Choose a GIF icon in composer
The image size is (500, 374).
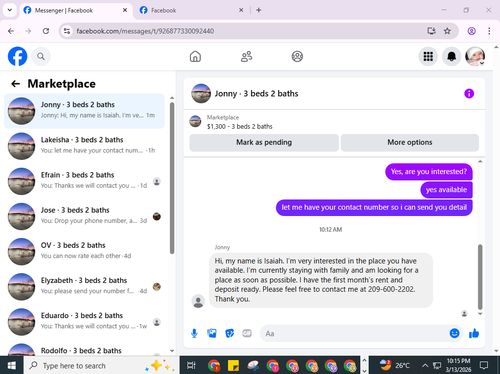pos(247,333)
